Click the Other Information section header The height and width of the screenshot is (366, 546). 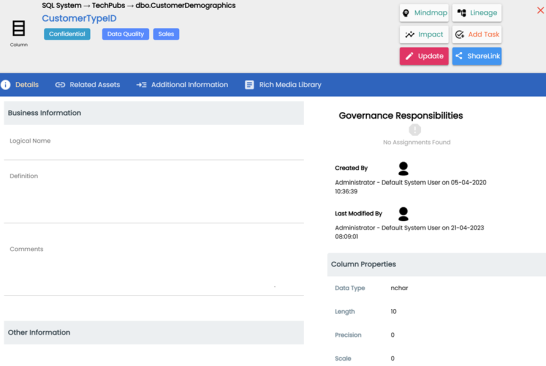coord(154,333)
